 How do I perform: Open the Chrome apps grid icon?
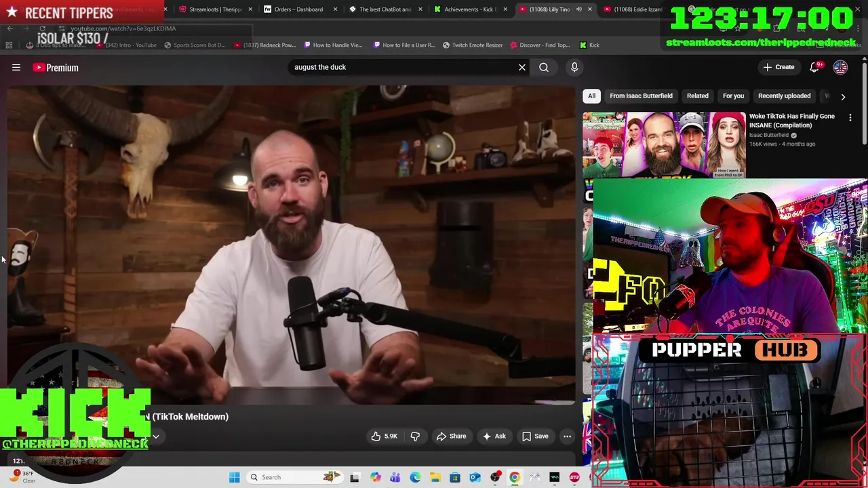(9, 45)
